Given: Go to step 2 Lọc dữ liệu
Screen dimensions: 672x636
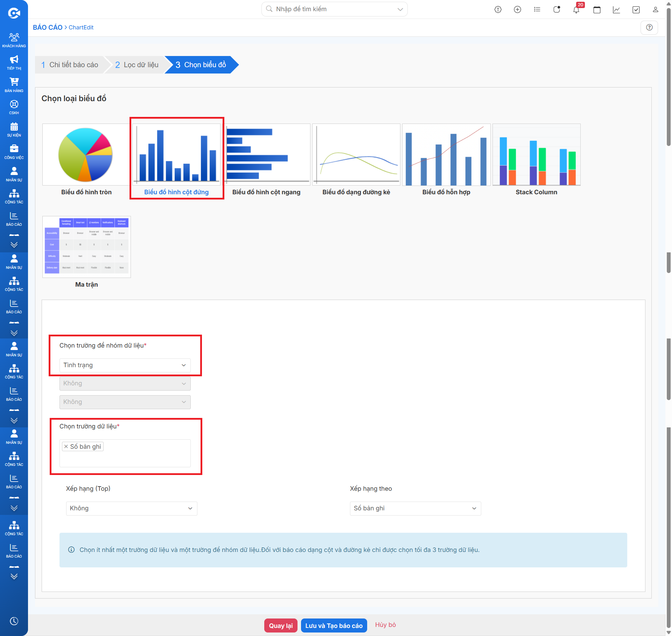Looking at the screenshot, I should click(137, 65).
